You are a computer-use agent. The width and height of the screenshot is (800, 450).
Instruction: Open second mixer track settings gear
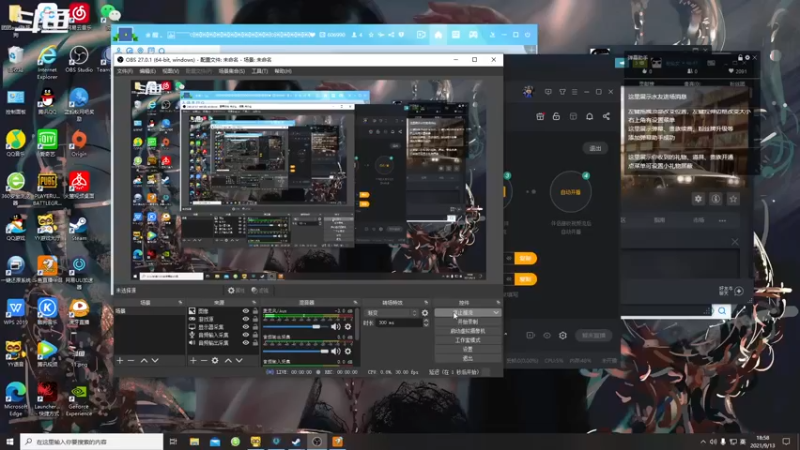tap(348, 351)
